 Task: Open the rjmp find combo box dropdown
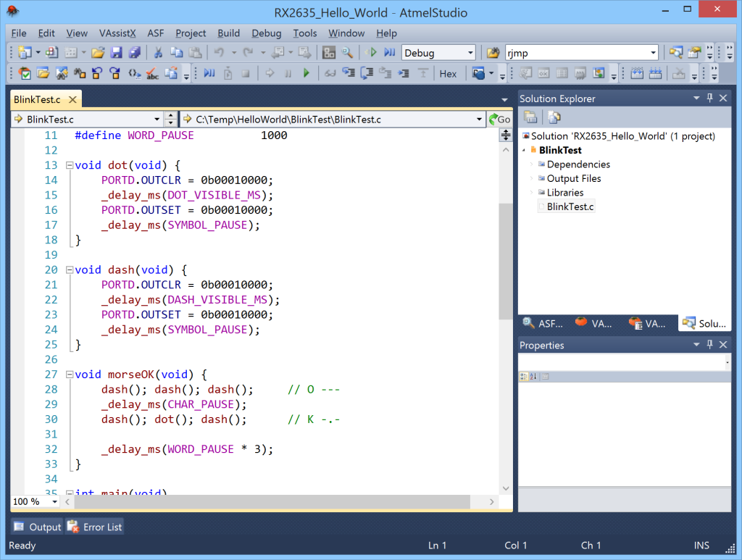click(653, 52)
